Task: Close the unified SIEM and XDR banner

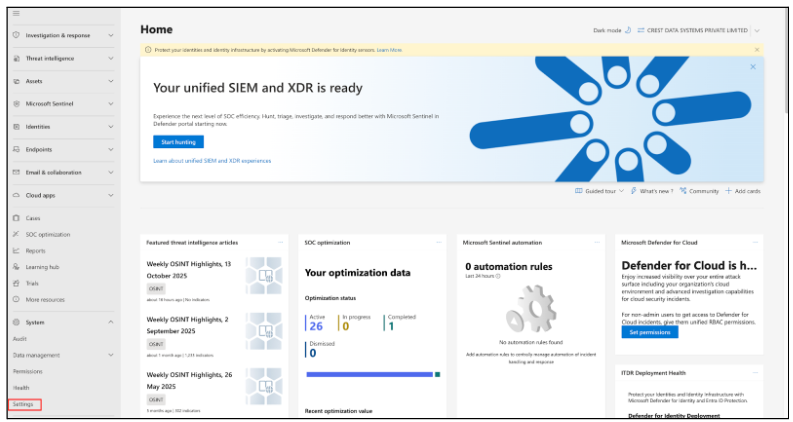Action: [753, 67]
